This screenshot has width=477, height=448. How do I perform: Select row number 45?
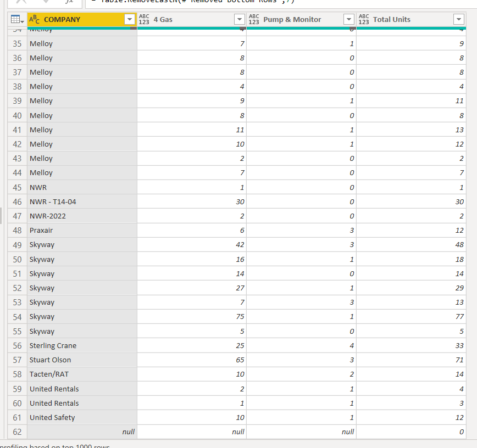18,188
